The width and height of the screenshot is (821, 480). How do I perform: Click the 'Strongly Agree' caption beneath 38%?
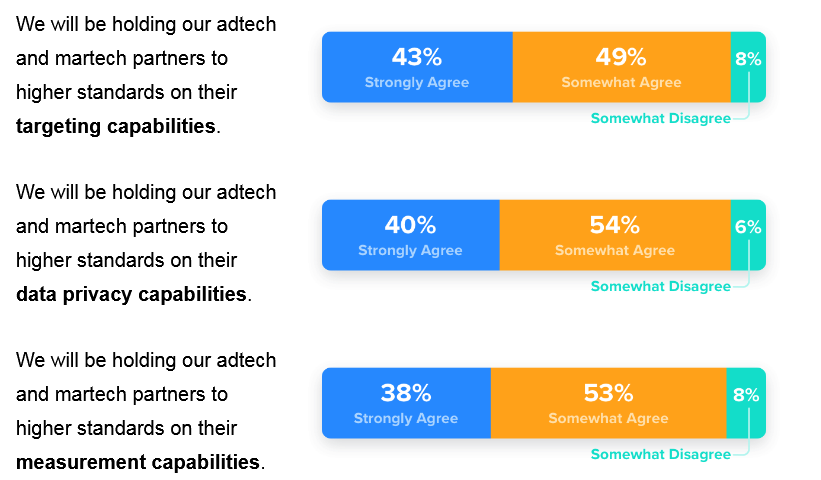[406, 418]
